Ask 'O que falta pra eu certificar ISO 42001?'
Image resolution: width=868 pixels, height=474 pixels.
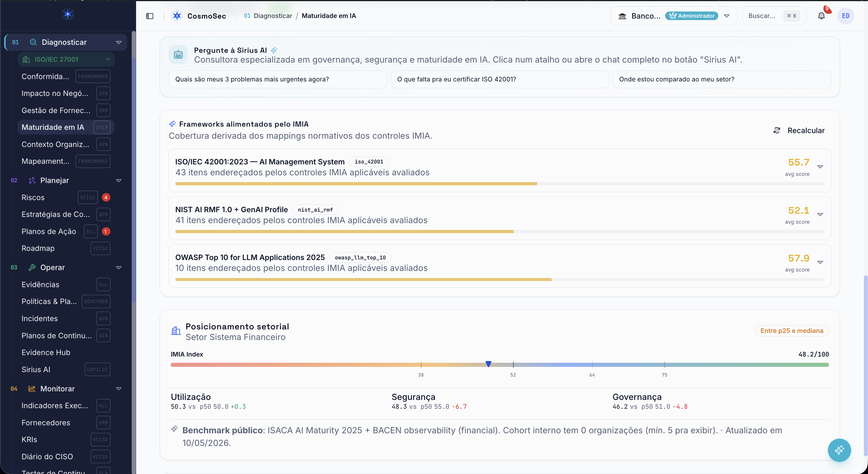tap(500, 79)
